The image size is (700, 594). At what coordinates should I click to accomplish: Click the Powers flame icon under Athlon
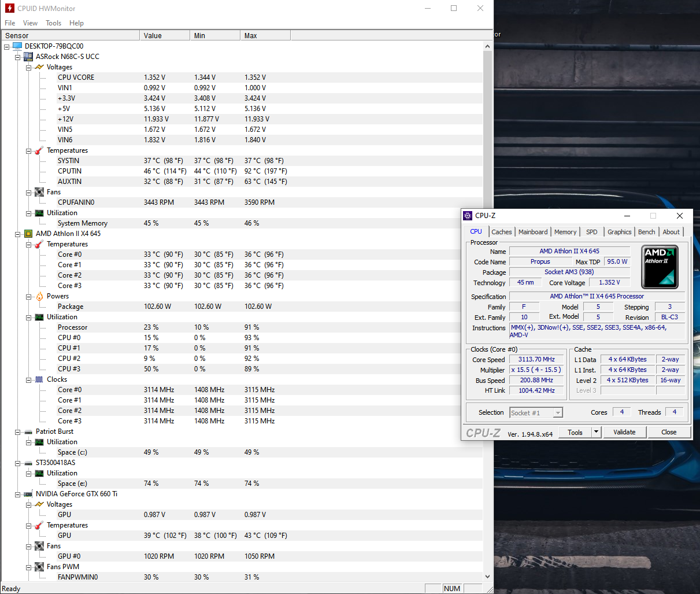(39, 296)
